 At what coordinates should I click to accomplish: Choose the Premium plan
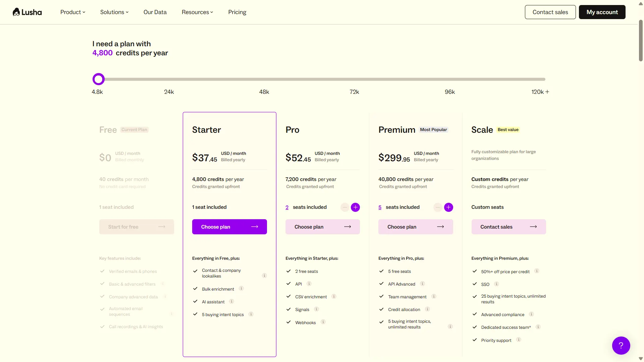(416, 227)
